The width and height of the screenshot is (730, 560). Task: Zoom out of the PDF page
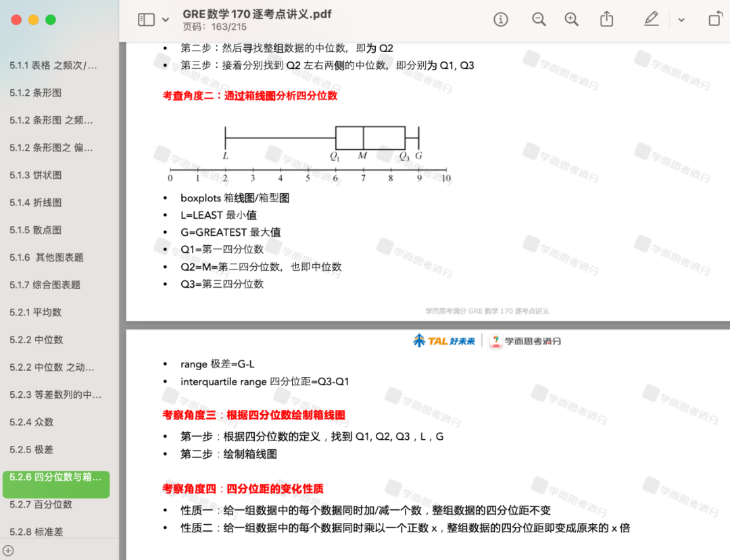coord(539,20)
